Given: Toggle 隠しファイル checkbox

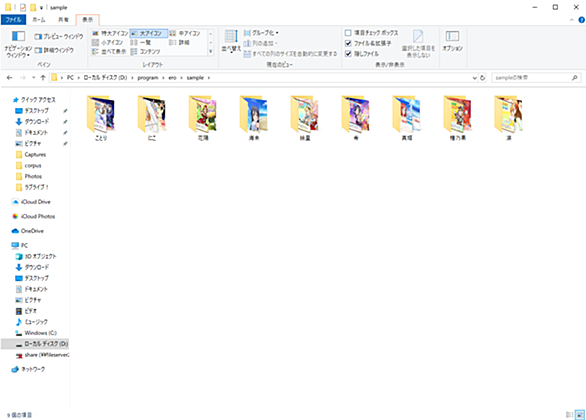Looking at the screenshot, I should click(x=348, y=54).
